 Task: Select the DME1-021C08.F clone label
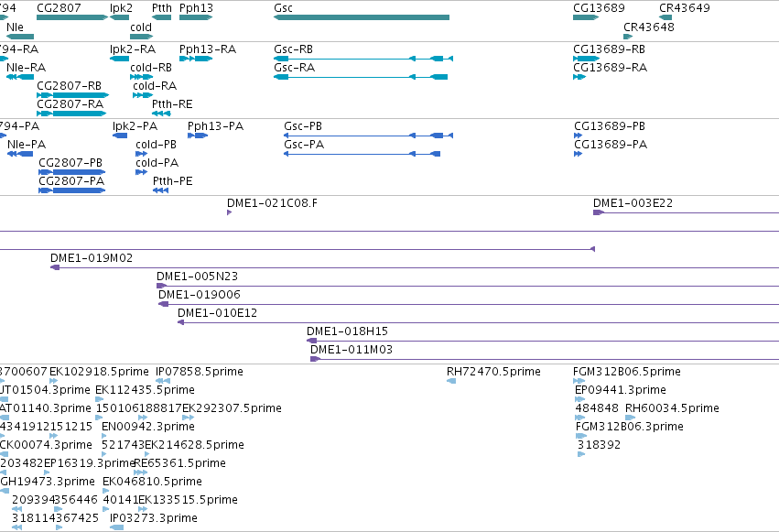tap(272, 203)
